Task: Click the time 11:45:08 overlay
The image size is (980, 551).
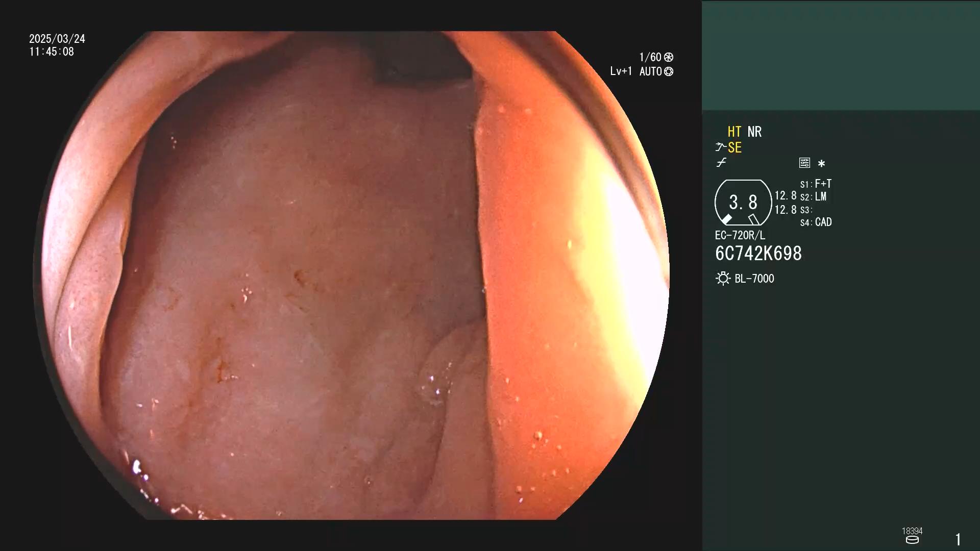Action: tap(52, 52)
